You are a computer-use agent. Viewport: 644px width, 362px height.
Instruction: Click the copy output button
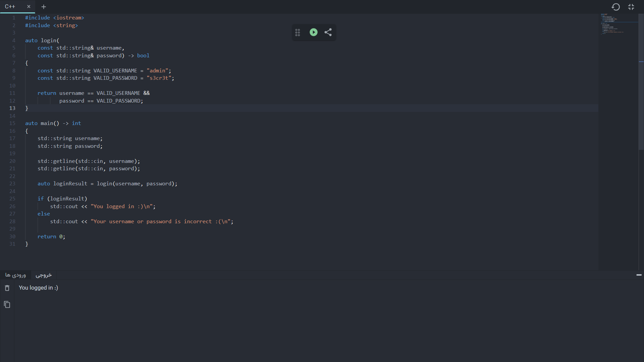tap(7, 305)
